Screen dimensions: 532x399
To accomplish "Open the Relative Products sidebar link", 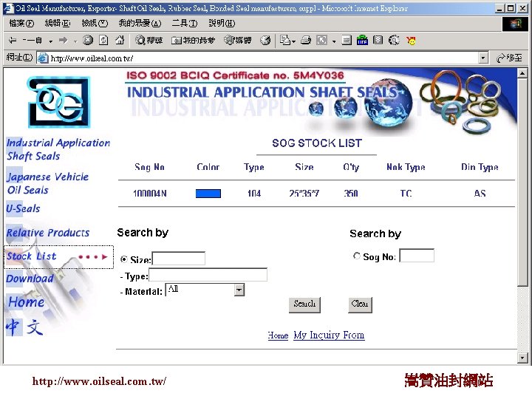I will coord(48,233).
